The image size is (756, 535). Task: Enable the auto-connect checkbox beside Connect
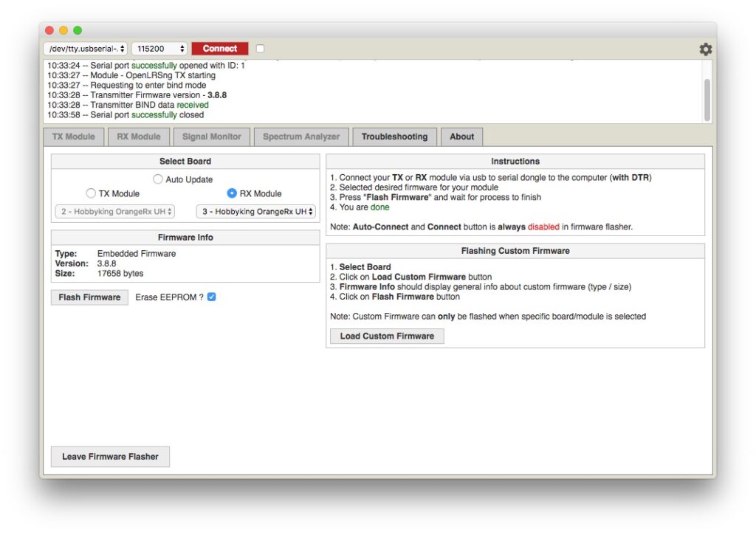pos(260,49)
